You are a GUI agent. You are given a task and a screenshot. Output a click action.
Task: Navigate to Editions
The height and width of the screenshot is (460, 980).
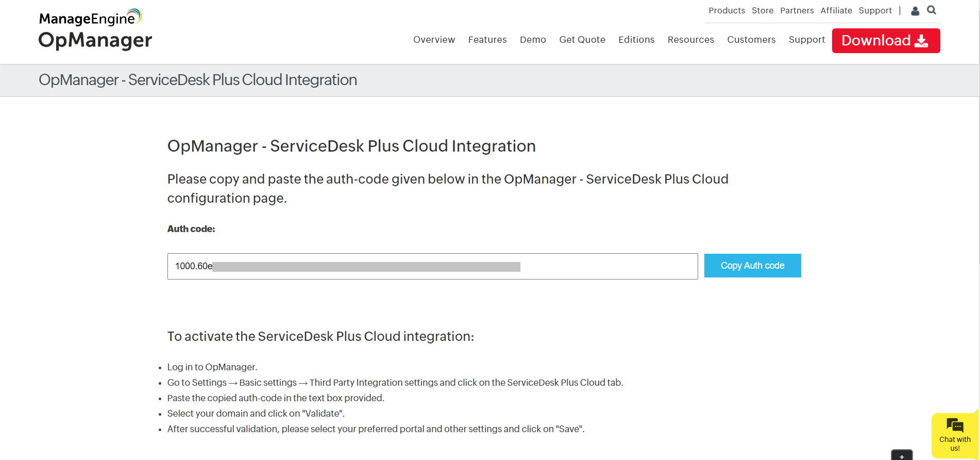click(636, 40)
